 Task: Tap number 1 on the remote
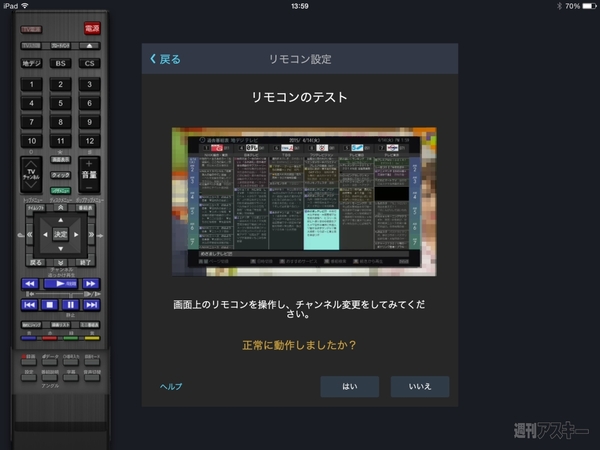pos(31,84)
